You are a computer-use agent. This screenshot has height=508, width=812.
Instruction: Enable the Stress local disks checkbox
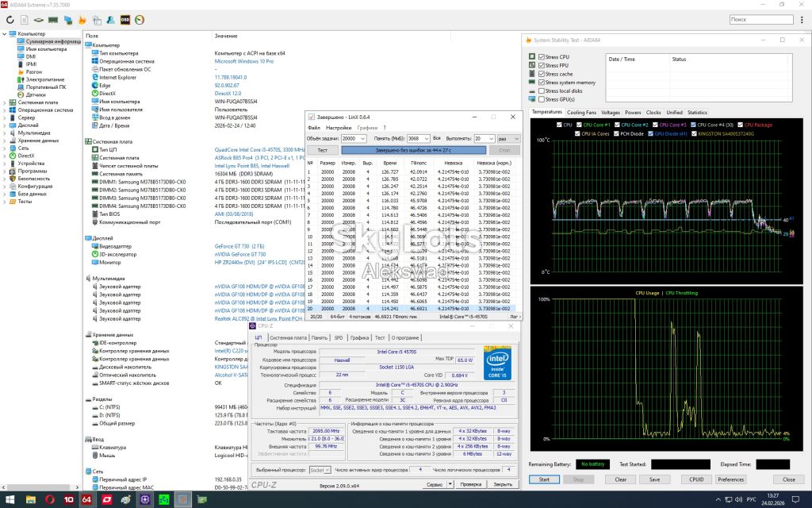pos(542,90)
